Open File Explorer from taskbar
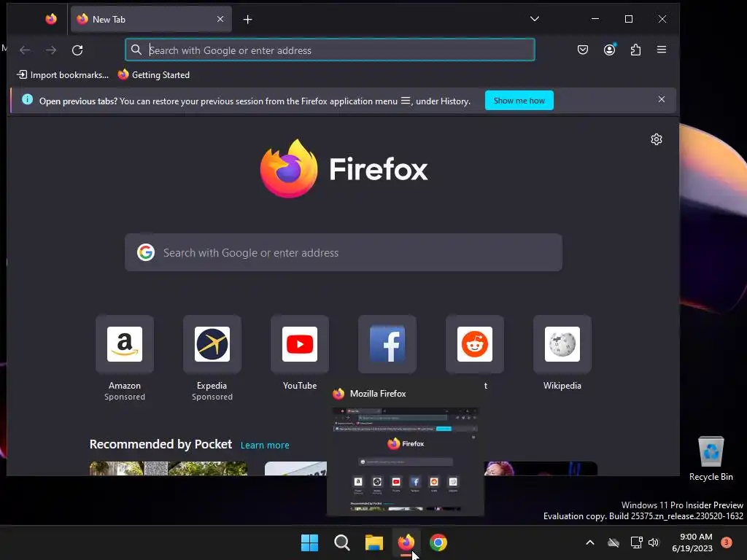Viewport: 747px width, 560px height. pyautogui.click(x=374, y=542)
